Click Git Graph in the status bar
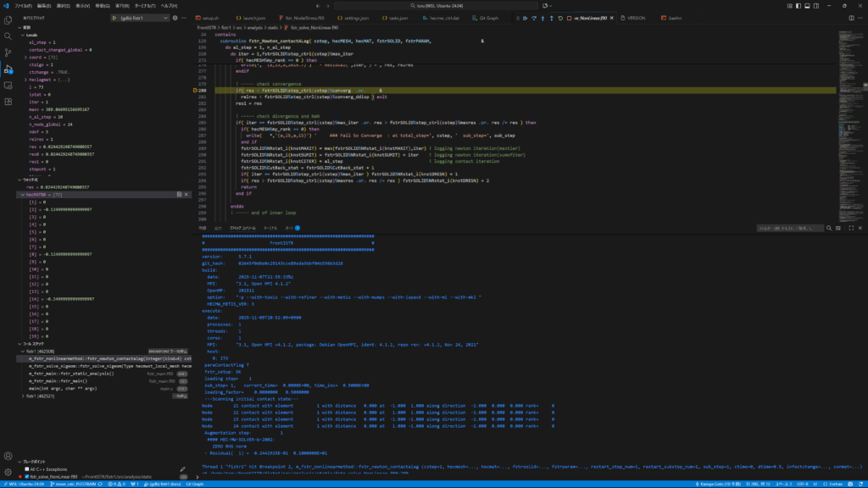868x488 pixels. [194, 484]
